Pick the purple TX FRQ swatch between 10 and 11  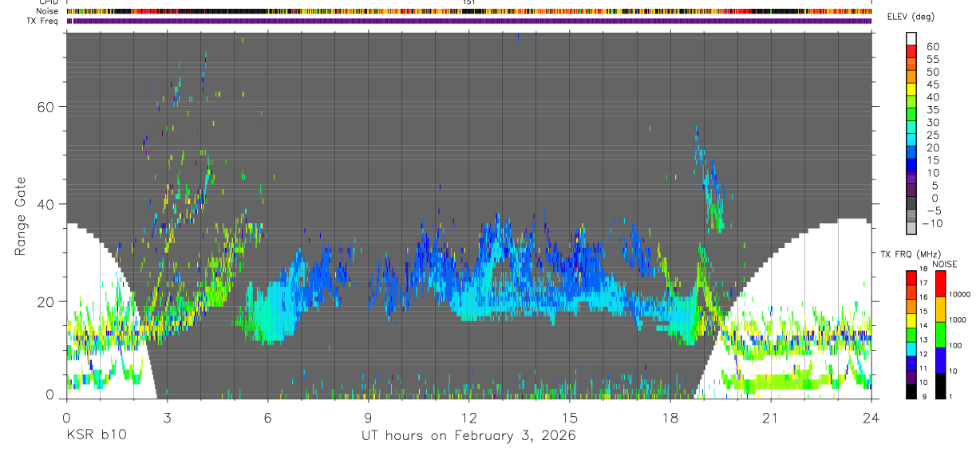(x=911, y=377)
